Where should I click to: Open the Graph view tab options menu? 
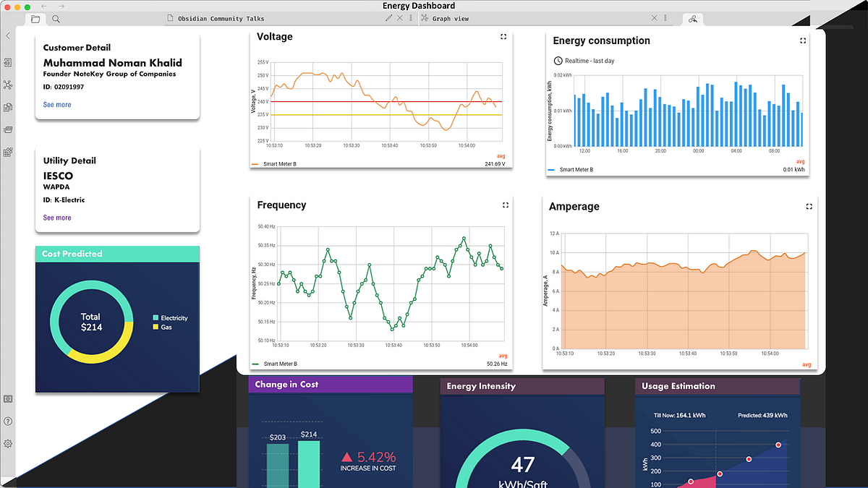click(665, 18)
